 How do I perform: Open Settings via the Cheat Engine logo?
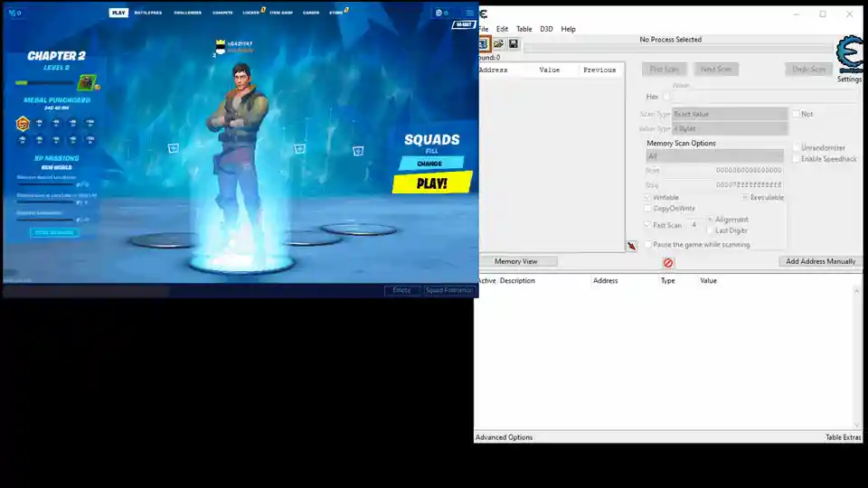coord(850,54)
